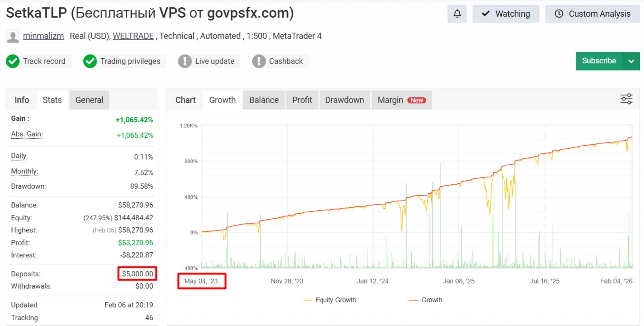Image resolution: width=644 pixels, height=326 pixels.
Task: Click the Track record badge text
Action: [x=44, y=61]
